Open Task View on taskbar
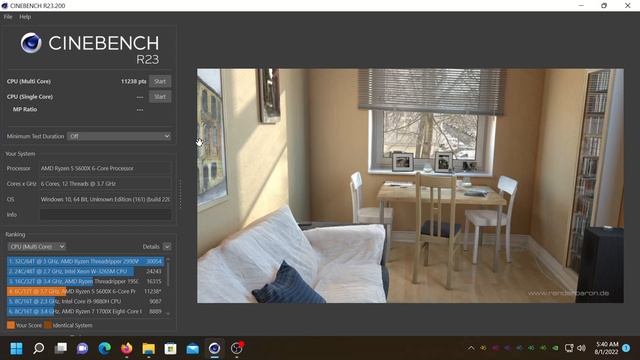 pyautogui.click(x=61, y=349)
